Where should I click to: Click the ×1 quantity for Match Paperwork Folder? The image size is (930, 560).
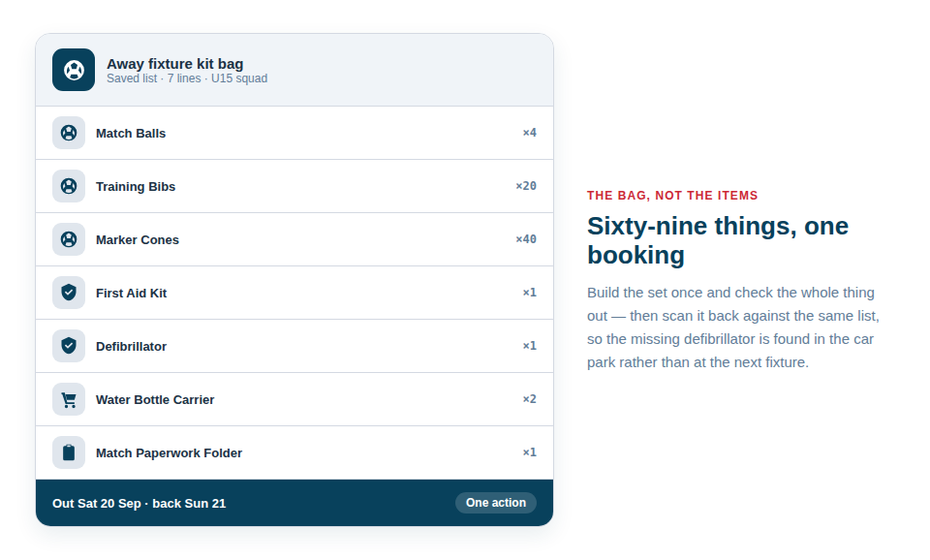tap(530, 453)
